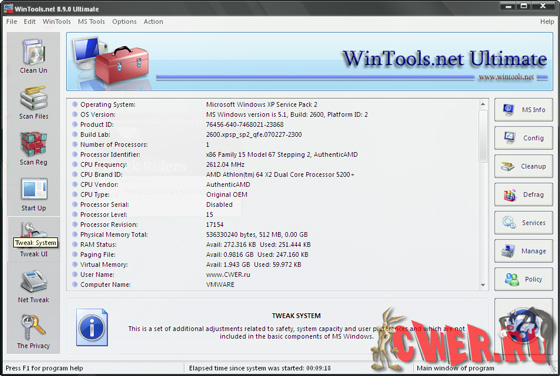Image resolution: width=560 pixels, height=376 pixels.
Task: Open the WinTools menu
Action: click(x=56, y=21)
